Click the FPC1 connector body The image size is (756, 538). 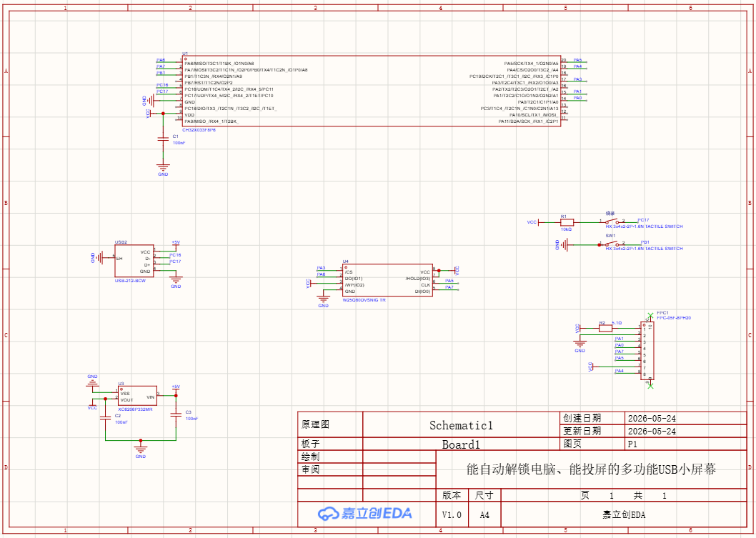tap(647, 351)
